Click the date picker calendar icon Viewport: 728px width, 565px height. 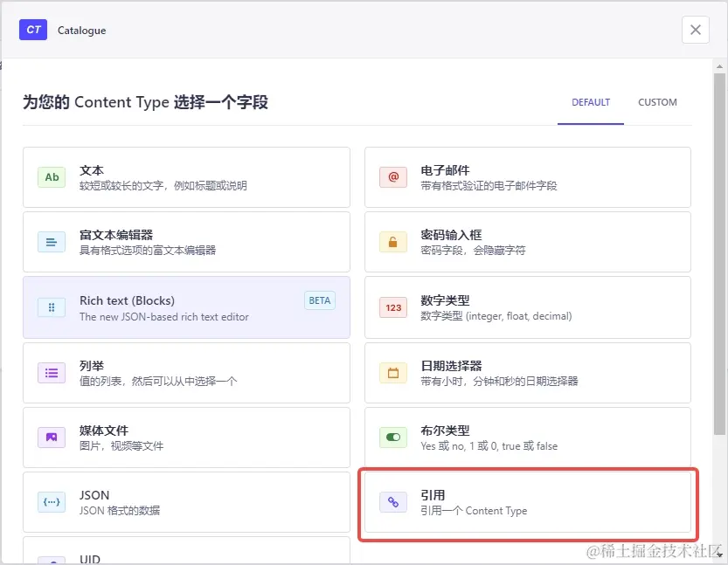point(393,373)
